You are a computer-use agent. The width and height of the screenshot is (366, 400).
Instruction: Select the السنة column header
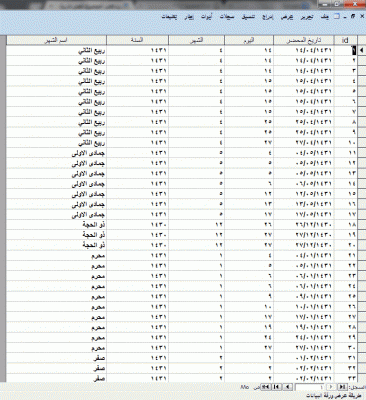pyautogui.click(x=137, y=40)
